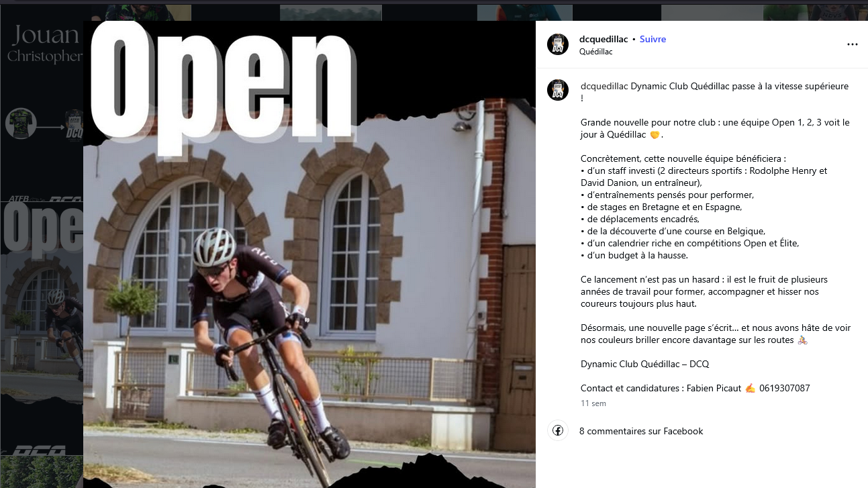
Task: Open dcquedillac profile avatar in post header
Action: [558, 44]
